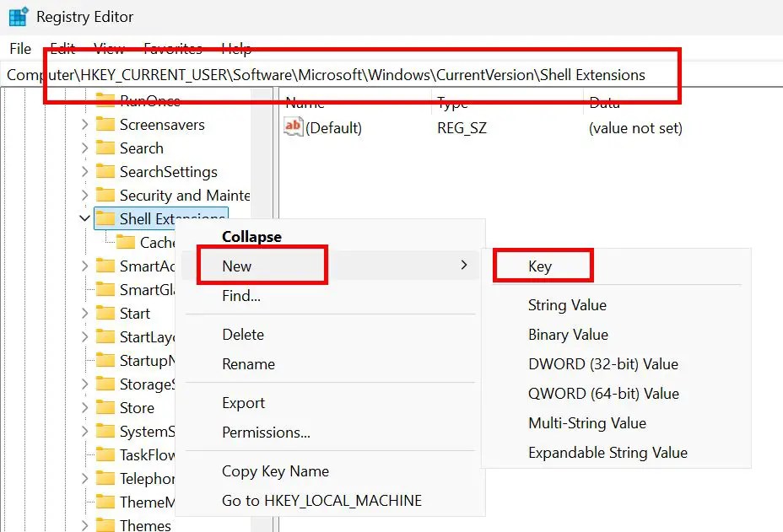Select the SearchSettings folder icon
783x532 pixels.
tap(105, 171)
